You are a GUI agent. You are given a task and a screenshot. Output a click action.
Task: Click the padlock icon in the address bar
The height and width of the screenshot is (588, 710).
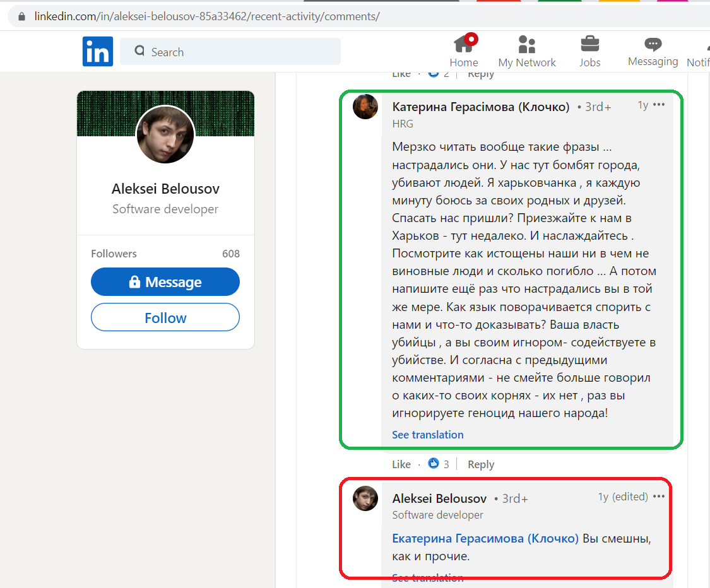(x=21, y=16)
